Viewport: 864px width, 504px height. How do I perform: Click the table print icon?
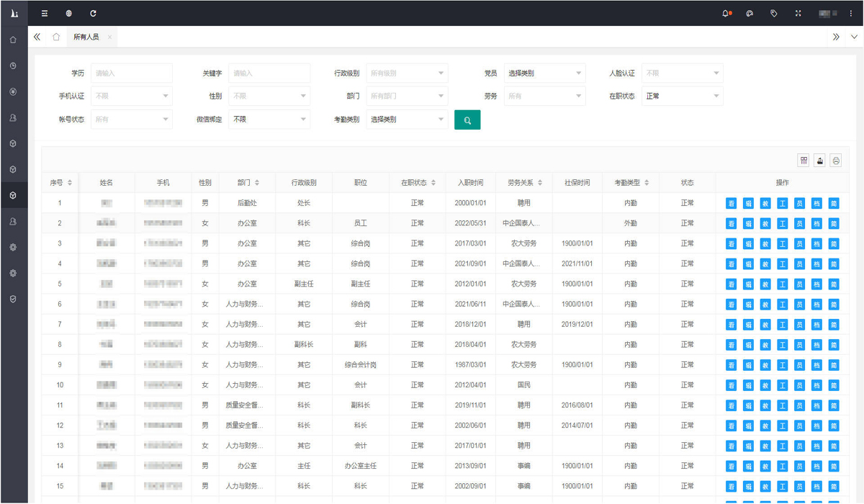tap(836, 161)
